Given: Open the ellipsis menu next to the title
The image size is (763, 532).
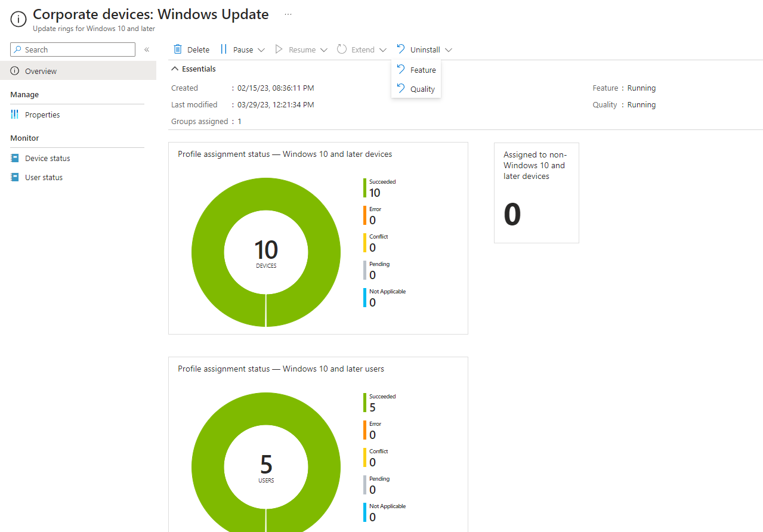Looking at the screenshot, I should point(288,14).
